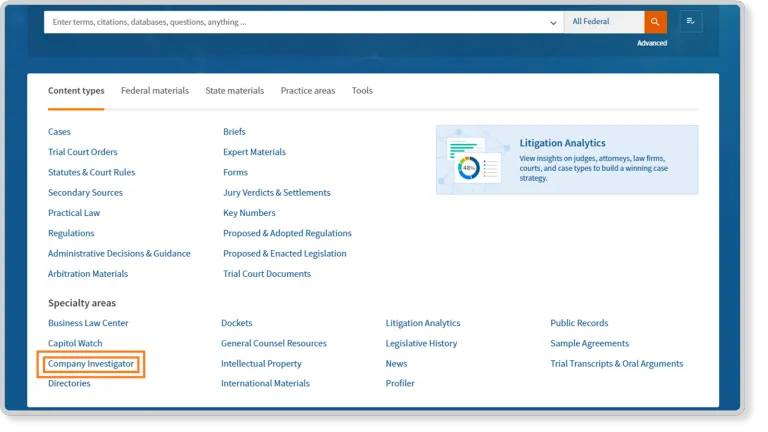Open Statutes & Court Rules
This screenshot has width=768, height=432.
coord(91,172)
